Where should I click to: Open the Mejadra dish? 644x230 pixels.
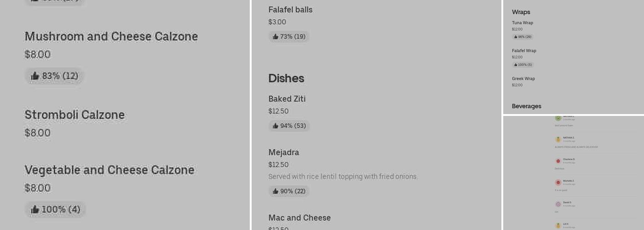[284, 152]
